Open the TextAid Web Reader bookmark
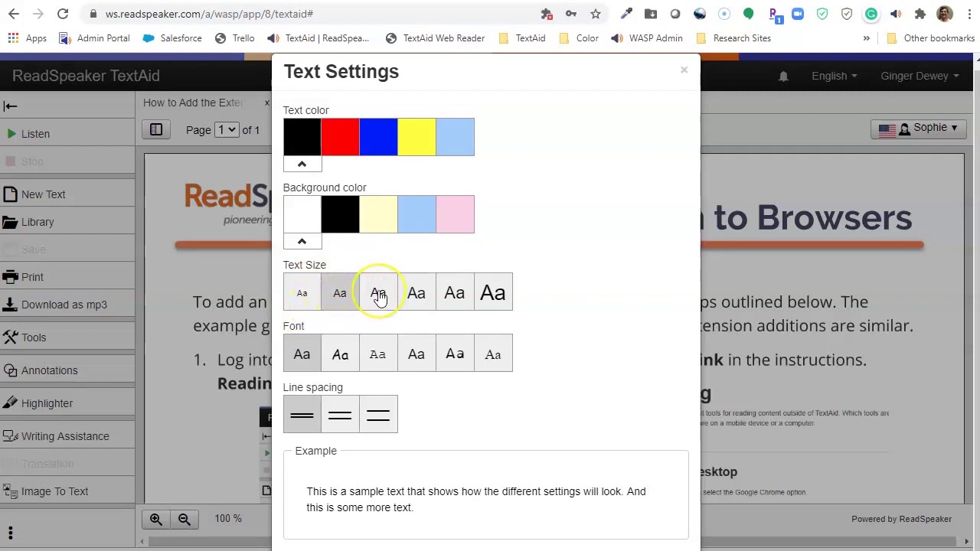The width and height of the screenshot is (980, 551). 436,38
